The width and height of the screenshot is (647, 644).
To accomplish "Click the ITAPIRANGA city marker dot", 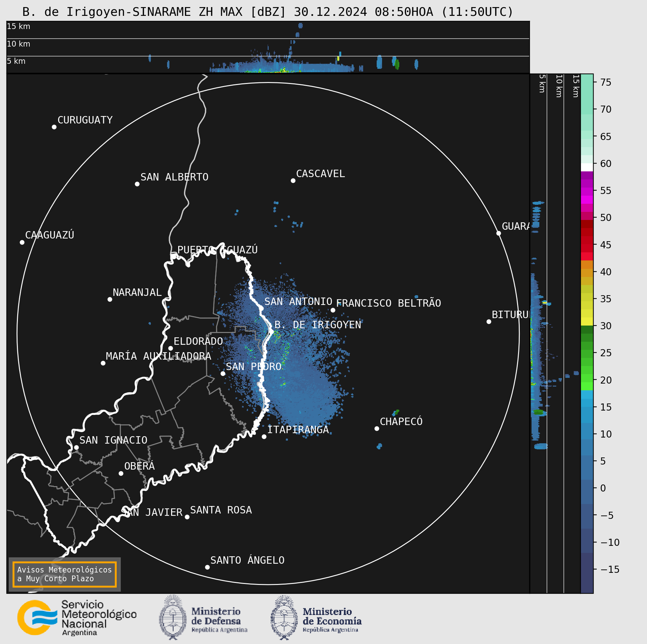I will point(264,437).
